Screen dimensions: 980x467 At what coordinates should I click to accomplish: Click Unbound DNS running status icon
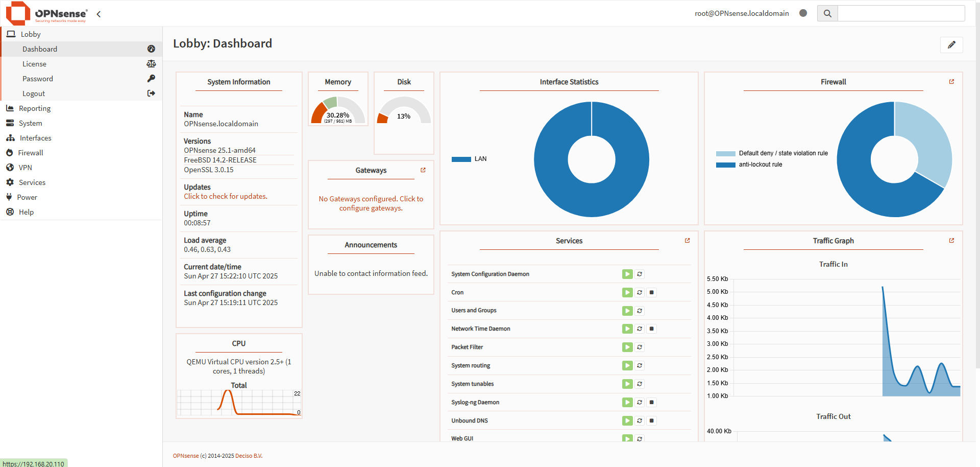627,421
